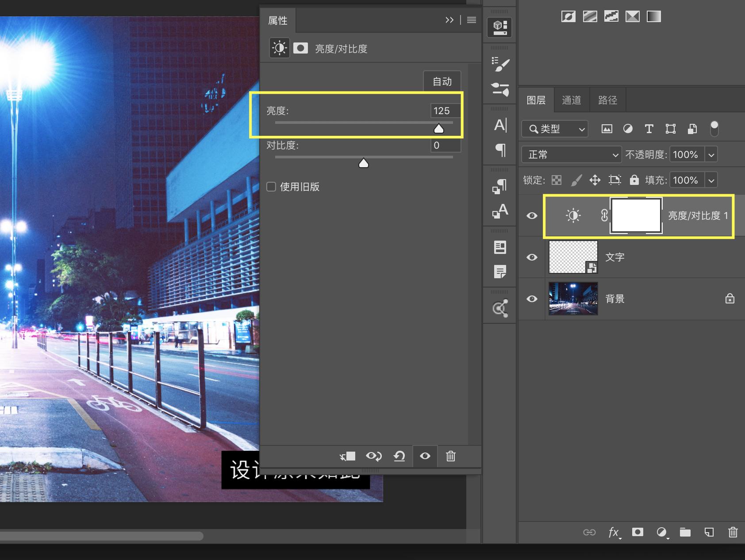This screenshot has width=745, height=560.
Task: Click the create new layer icon
Action: pos(709,532)
